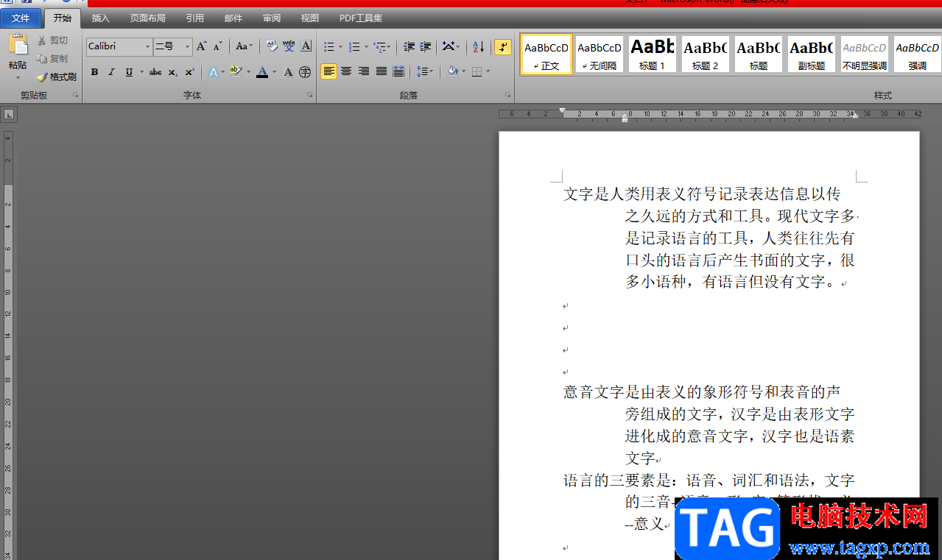This screenshot has height=560, width=942.
Task: Open the borders dropdown arrow
Action: point(488,72)
